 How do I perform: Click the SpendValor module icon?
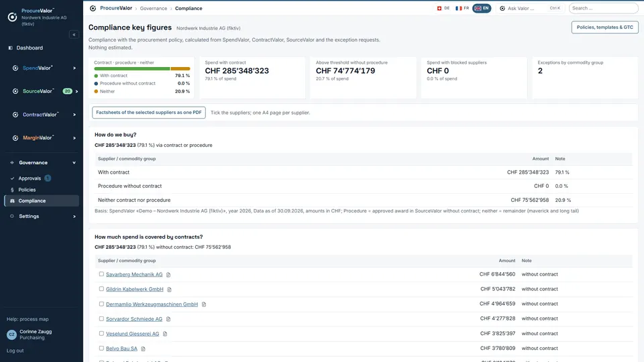[15, 68]
